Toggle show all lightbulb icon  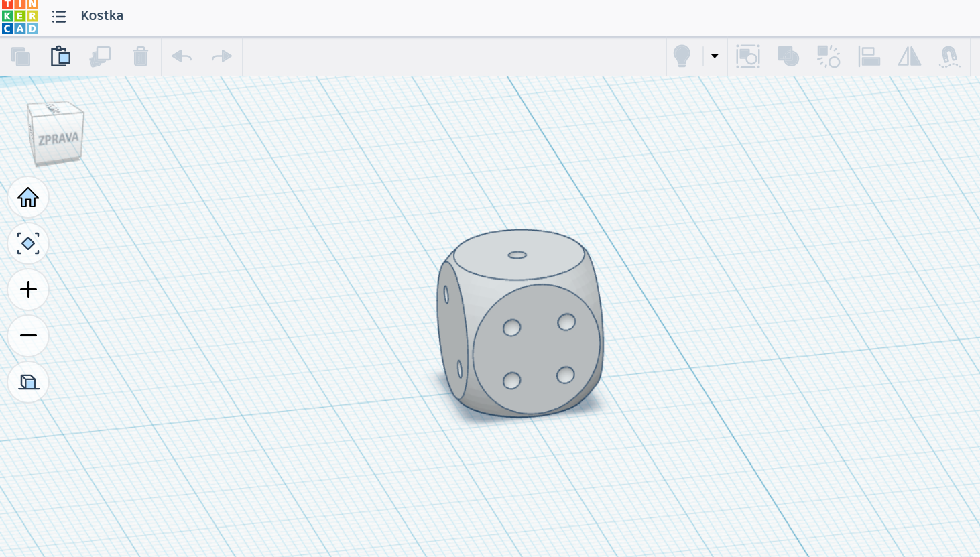click(x=682, y=56)
